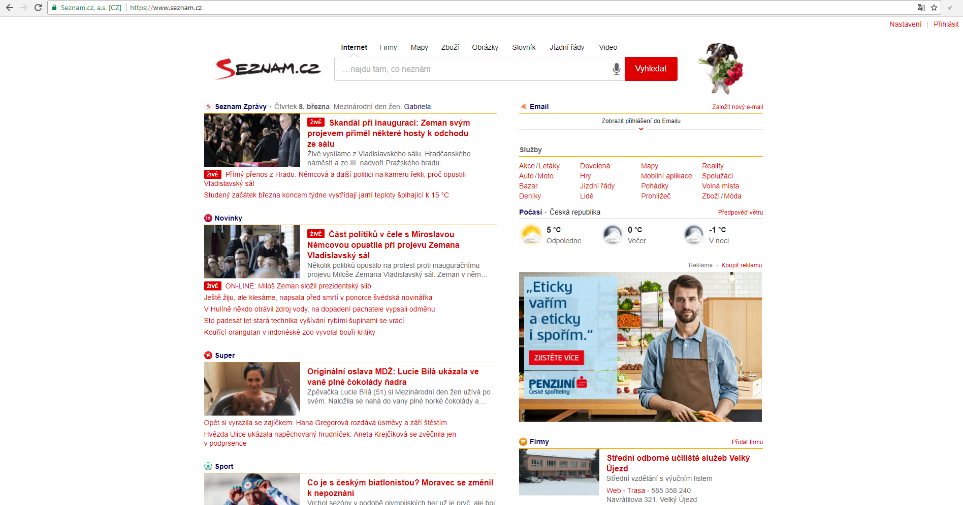This screenshot has width=963, height=505.
Task: Select the Slovník search tab
Action: click(x=524, y=47)
